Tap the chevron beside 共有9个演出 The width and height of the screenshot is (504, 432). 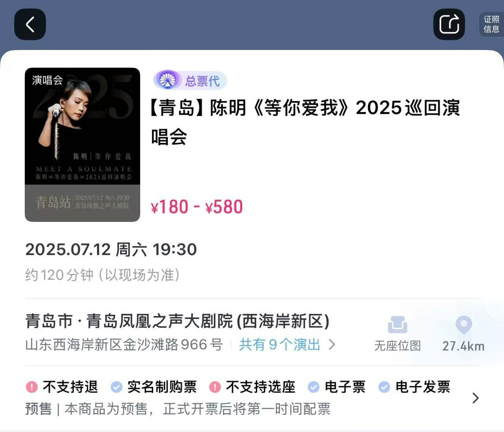332,345
